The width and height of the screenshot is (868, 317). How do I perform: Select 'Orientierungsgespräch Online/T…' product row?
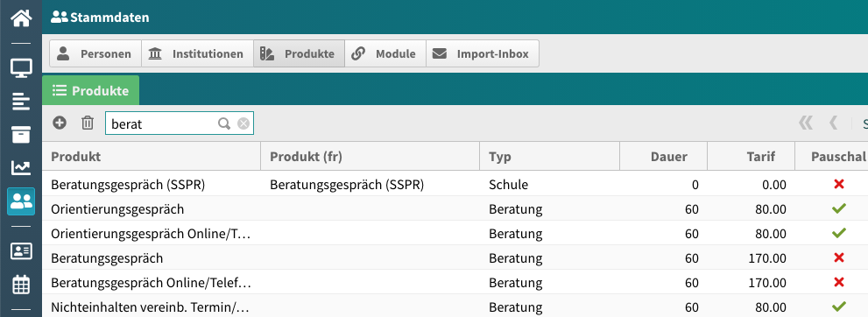pos(151,234)
